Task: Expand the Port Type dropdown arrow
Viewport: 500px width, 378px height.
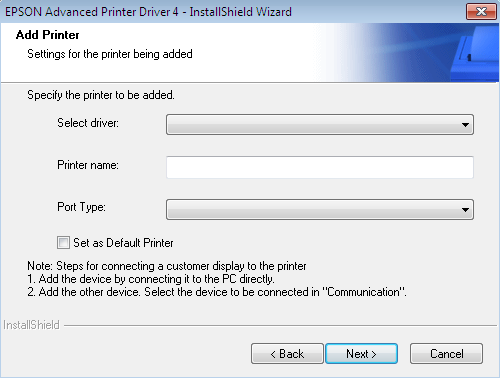Action: 465,210
